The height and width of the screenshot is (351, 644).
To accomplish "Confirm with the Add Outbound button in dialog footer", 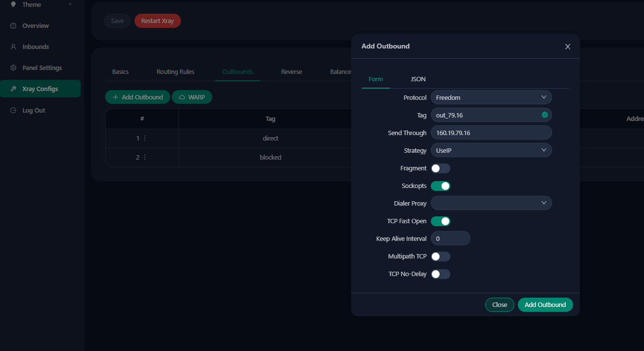I will [545, 304].
